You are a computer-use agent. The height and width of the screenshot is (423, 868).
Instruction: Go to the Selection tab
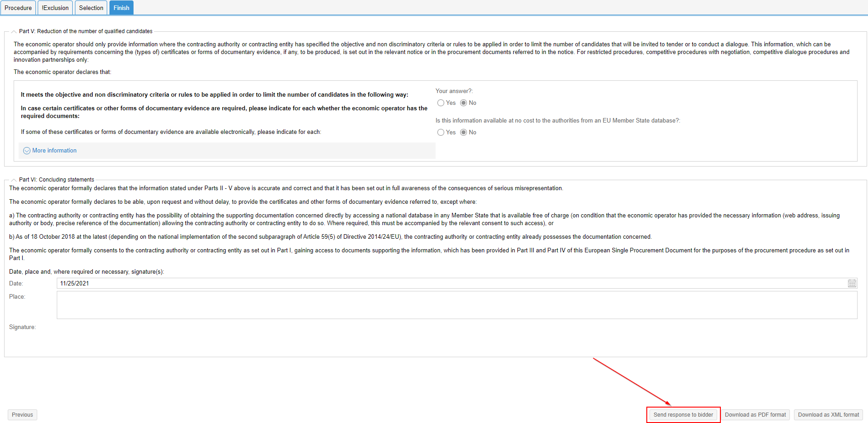91,8
